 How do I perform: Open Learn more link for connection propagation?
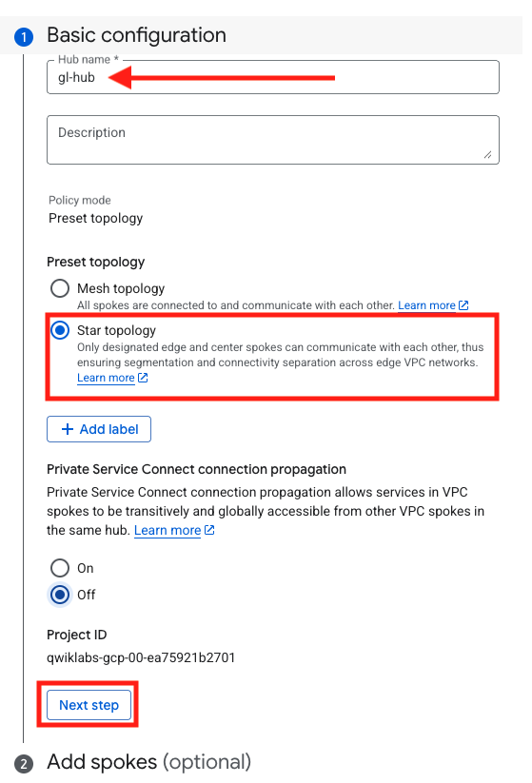(167, 530)
